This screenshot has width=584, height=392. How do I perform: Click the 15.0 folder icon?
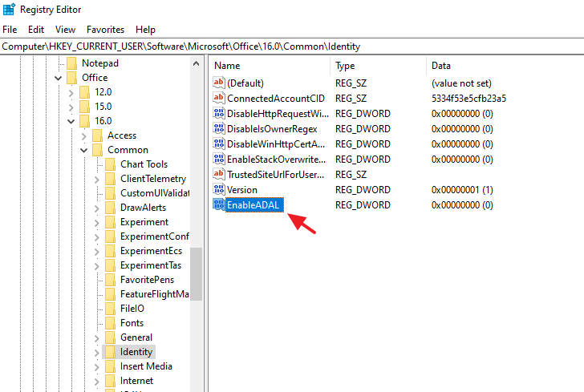[84, 107]
